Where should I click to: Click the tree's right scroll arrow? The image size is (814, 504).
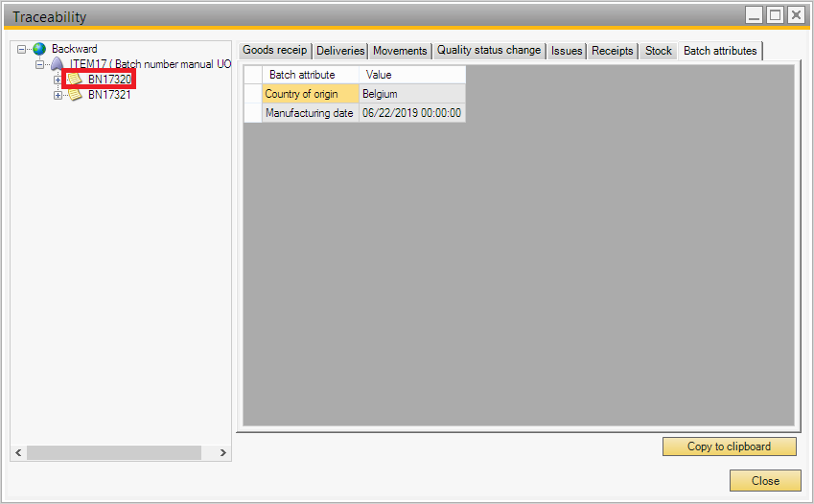(222, 452)
